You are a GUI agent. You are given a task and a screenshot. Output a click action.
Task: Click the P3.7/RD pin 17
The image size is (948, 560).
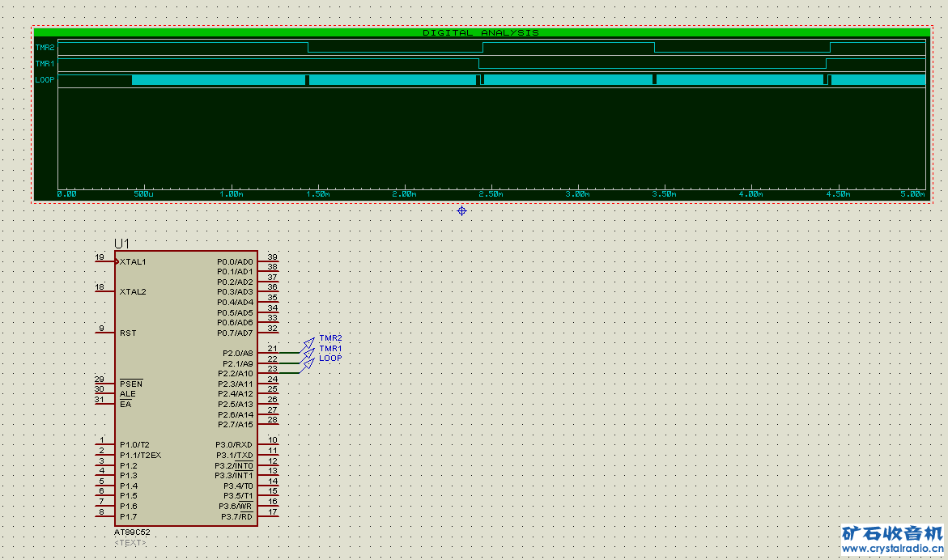269,516
